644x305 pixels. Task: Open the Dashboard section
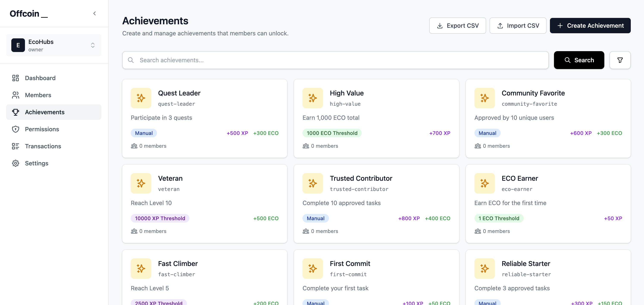point(40,78)
